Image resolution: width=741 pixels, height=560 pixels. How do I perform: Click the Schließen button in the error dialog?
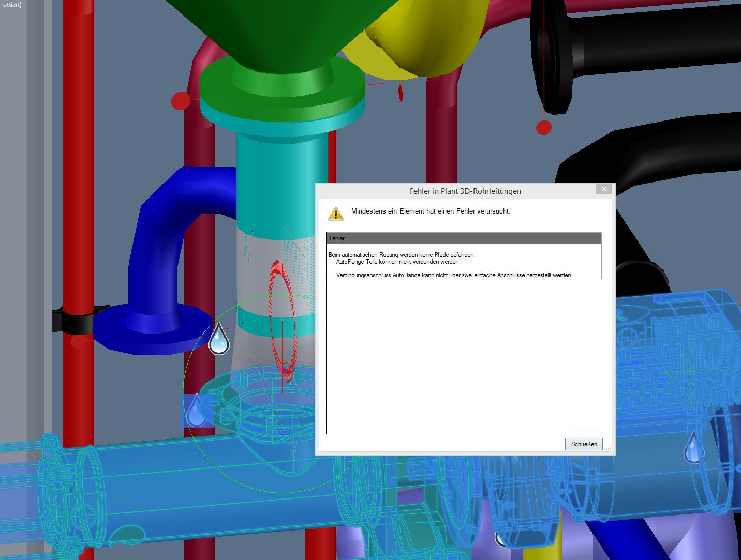click(584, 444)
